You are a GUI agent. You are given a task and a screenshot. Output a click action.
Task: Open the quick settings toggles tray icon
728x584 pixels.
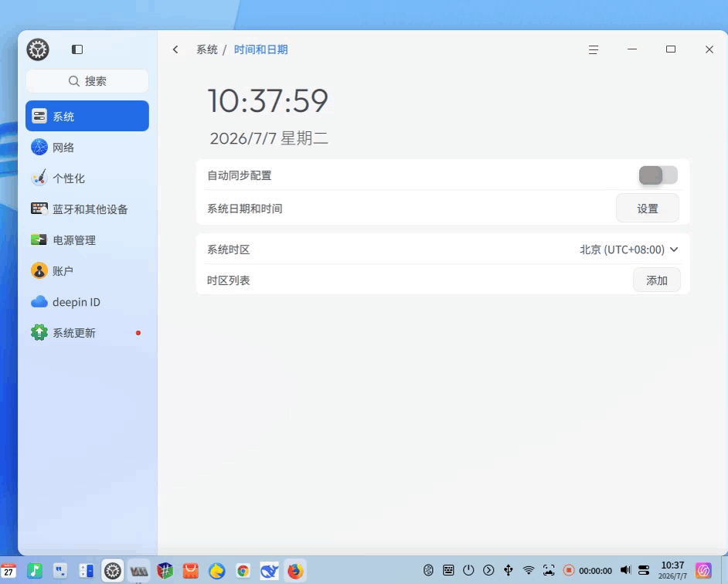[x=644, y=570]
